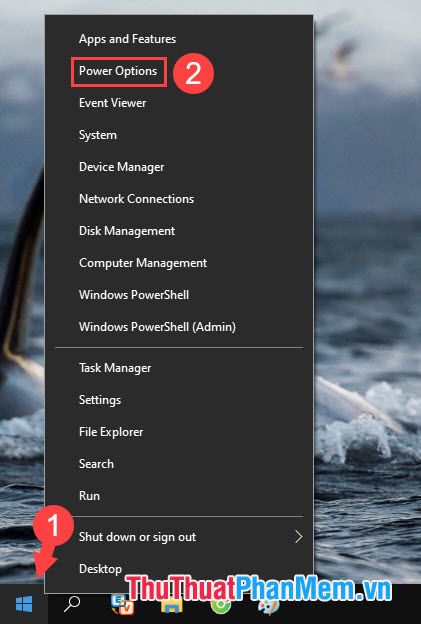Open the EVKey taskbar icon
This screenshot has height=624, width=421.
[x=122, y=604]
